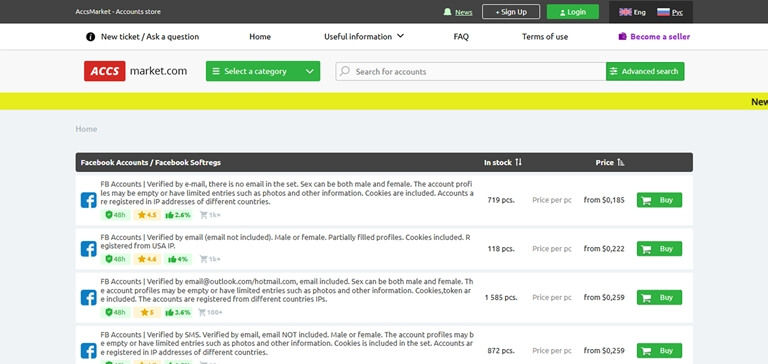The width and height of the screenshot is (768, 364).
Task: Sort by In stock column
Action: [x=503, y=162]
